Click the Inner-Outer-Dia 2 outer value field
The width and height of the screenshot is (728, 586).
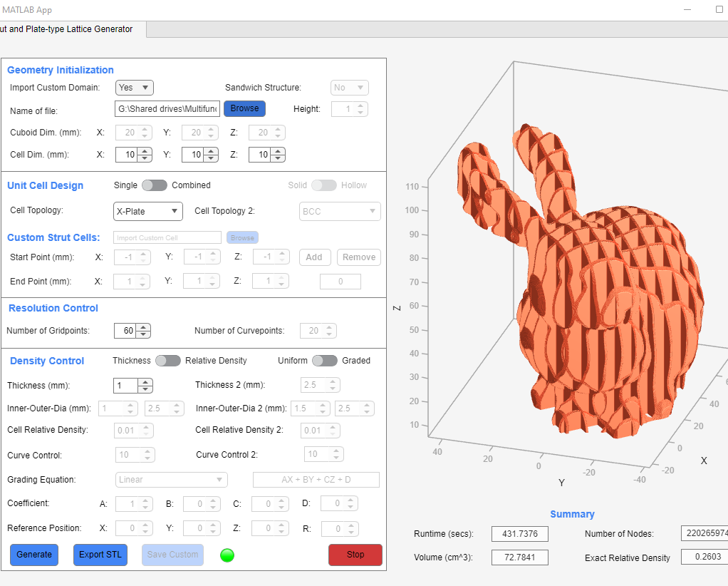pos(355,408)
